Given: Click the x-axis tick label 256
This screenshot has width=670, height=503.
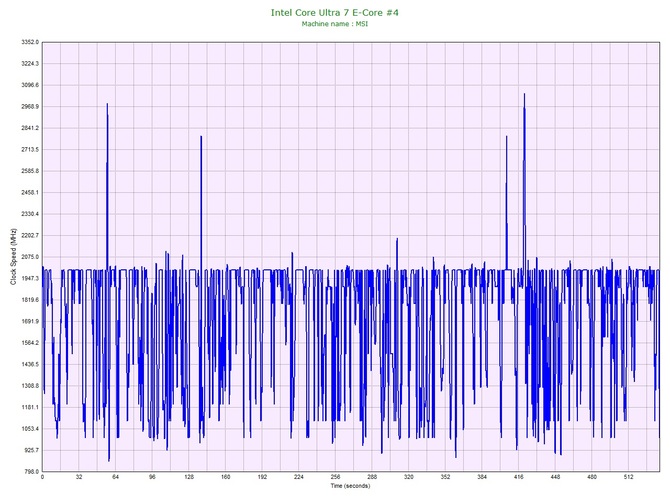Looking at the screenshot, I should (x=336, y=477).
